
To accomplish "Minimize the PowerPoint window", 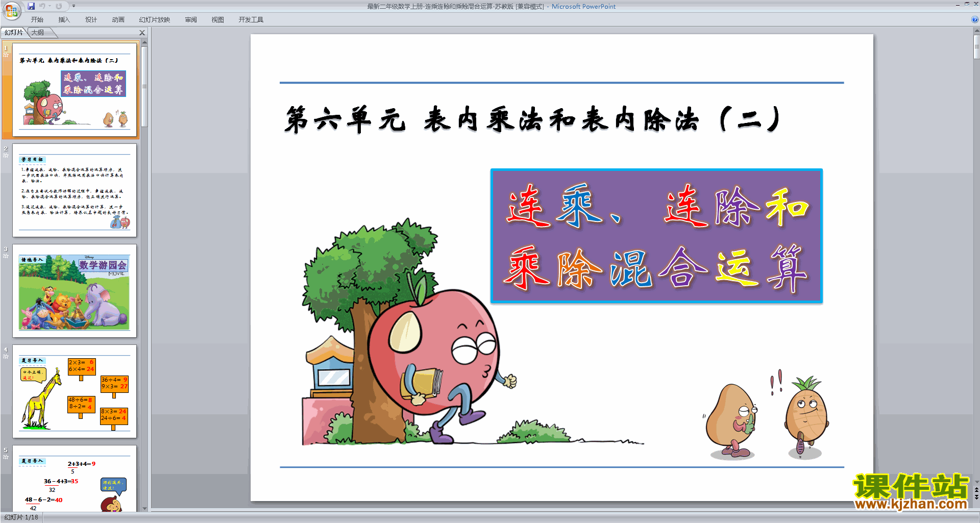I will coord(957,5).
